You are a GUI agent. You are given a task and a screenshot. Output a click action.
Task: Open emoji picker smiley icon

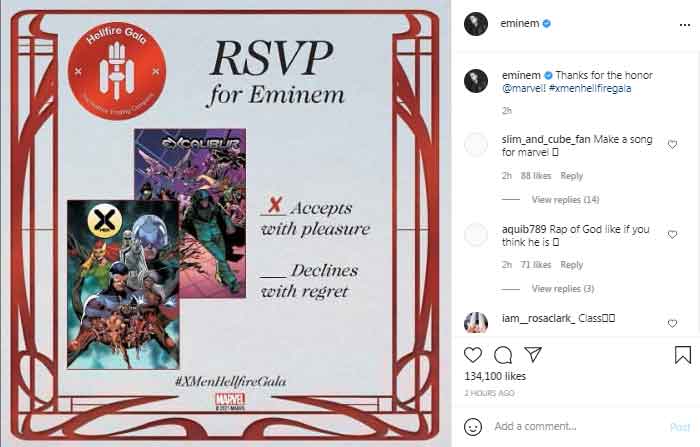(473, 426)
